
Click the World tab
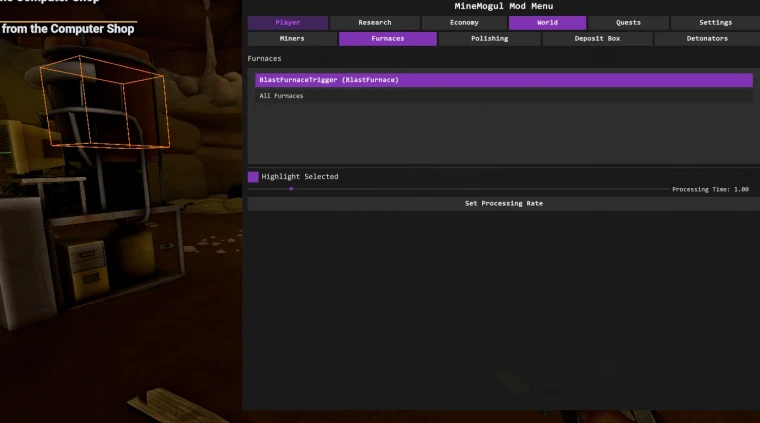tap(547, 23)
